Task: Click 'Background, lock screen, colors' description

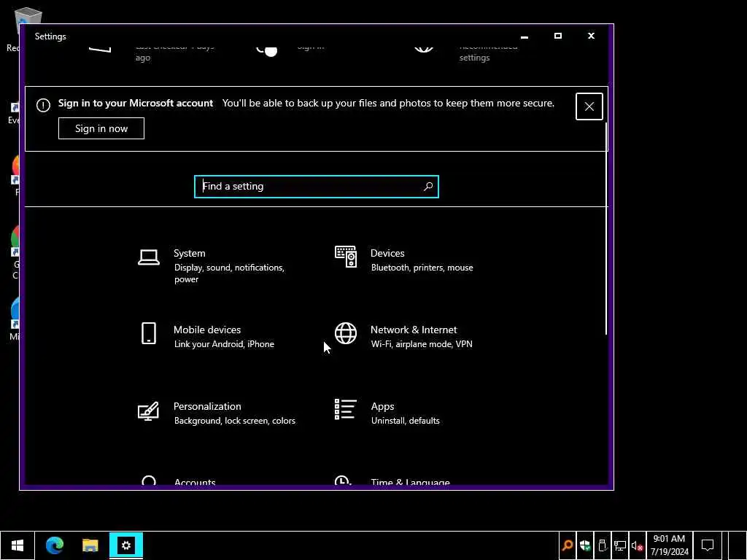Action: pyautogui.click(x=234, y=421)
